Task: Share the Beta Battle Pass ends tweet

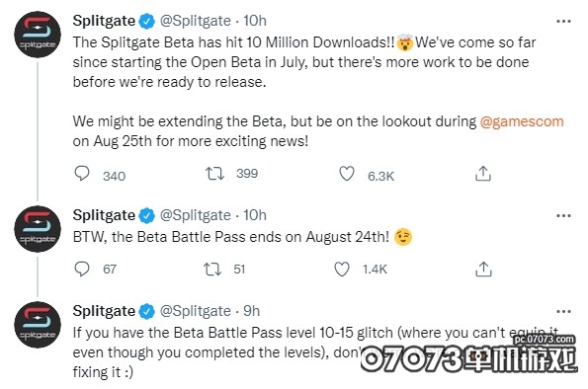Action: coord(483,270)
